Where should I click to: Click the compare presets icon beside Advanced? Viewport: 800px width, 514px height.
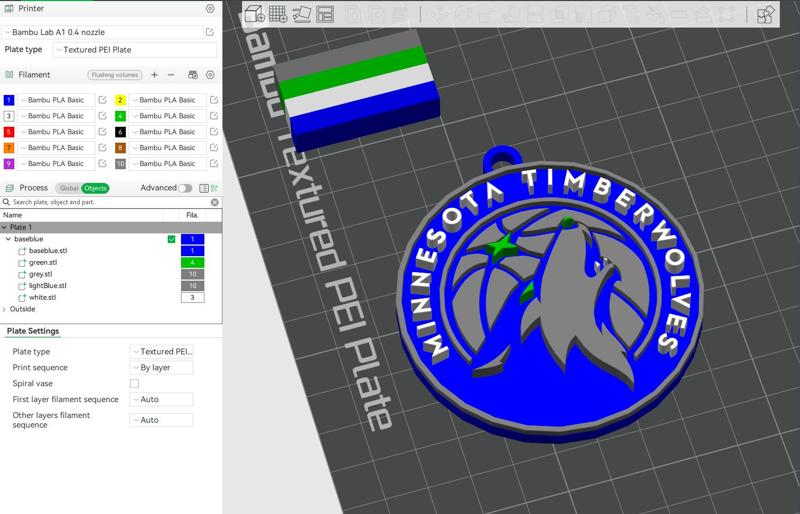(214, 188)
